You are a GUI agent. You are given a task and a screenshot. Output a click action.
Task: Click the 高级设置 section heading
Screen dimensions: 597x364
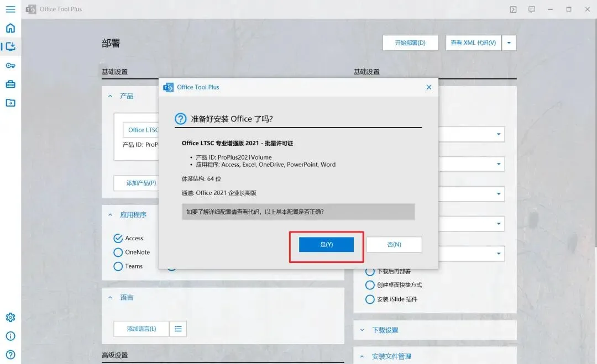(114, 355)
